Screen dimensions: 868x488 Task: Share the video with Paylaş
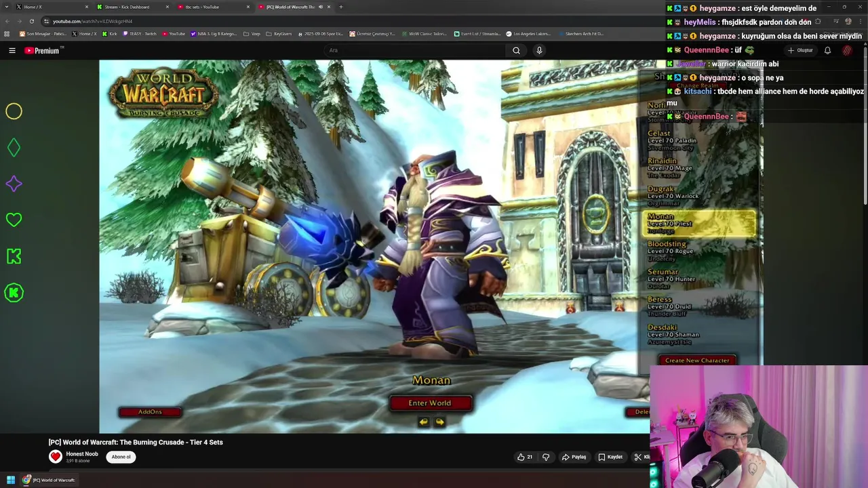pyautogui.click(x=574, y=457)
